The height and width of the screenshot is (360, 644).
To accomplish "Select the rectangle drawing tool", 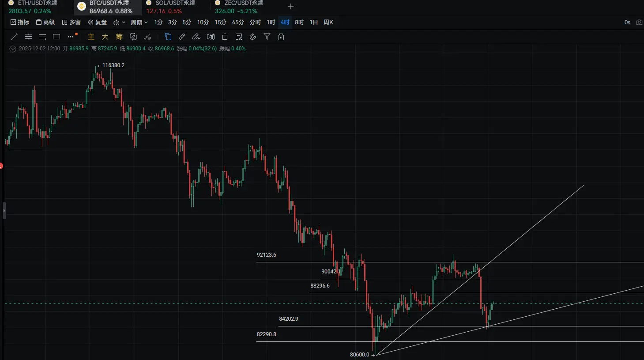I will (x=56, y=37).
